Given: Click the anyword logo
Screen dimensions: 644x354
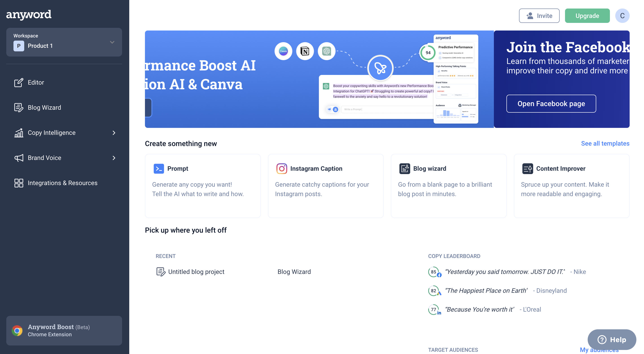Looking at the screenshot, I should pyautogui.click(x=28, y=15).
